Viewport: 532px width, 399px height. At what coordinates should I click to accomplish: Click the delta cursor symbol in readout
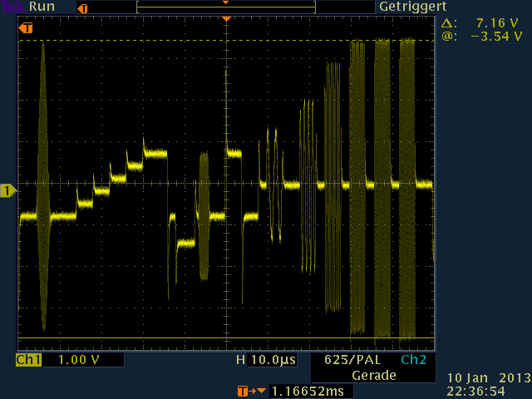[x=448, y=24]
